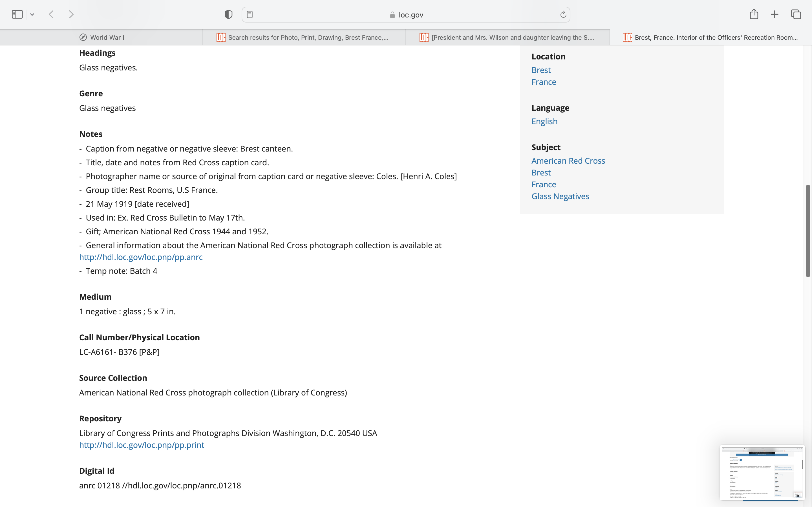Reload the loc.gov page
This screenshot has width=812, height=507.
pos(563,14)
